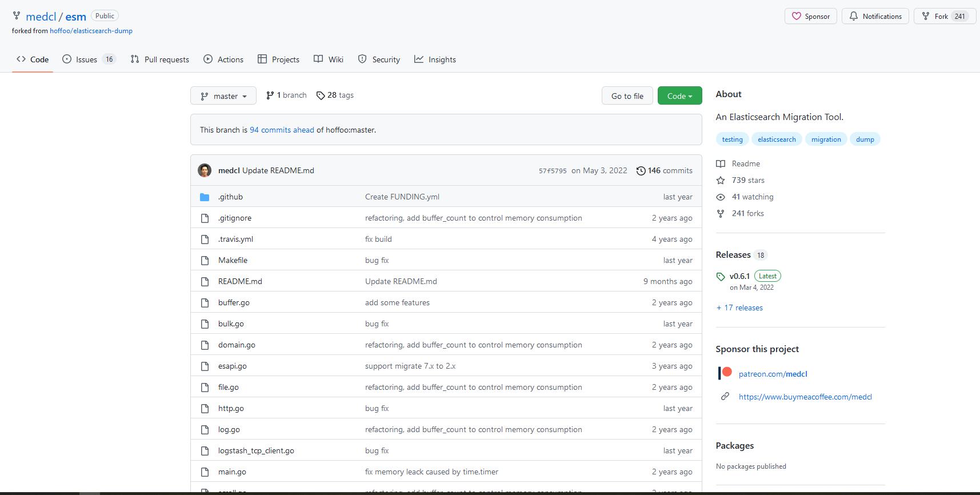Image resolution: width=980 pixels, height=495 pixels.
Task: Open commit hash 57f5795
Action: point(553,171)
